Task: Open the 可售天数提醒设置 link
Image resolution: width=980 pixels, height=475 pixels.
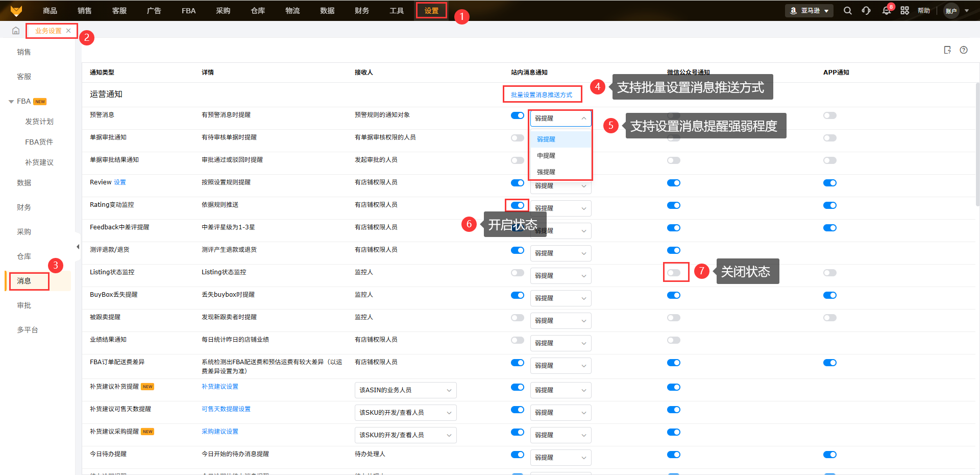Action: pyautogui.click(x=226, y=409)
